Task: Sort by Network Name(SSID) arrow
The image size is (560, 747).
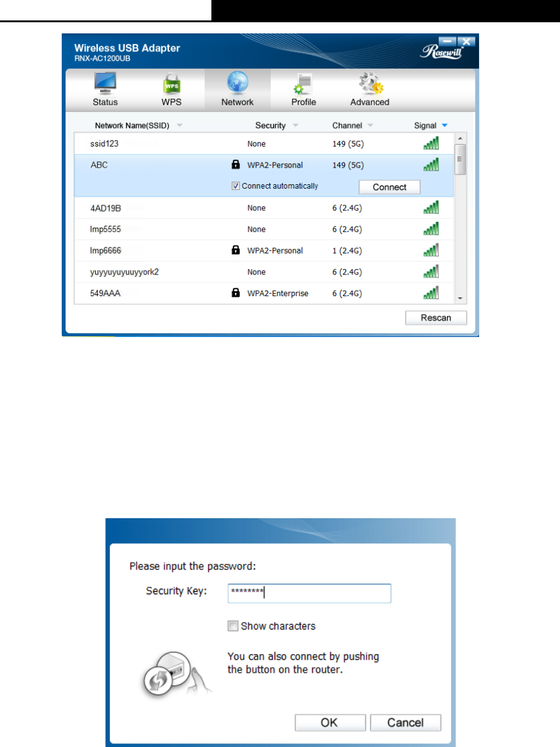Action: [x=179, y=126]
